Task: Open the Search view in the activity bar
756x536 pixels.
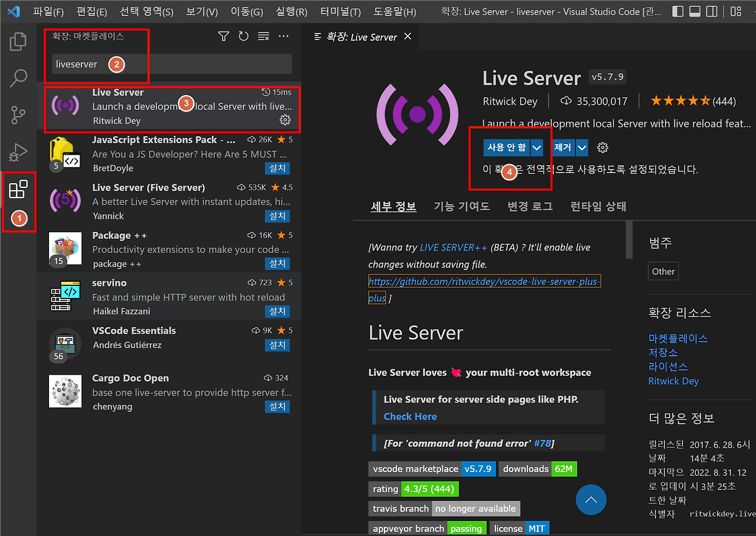Action: coord(18,77)
